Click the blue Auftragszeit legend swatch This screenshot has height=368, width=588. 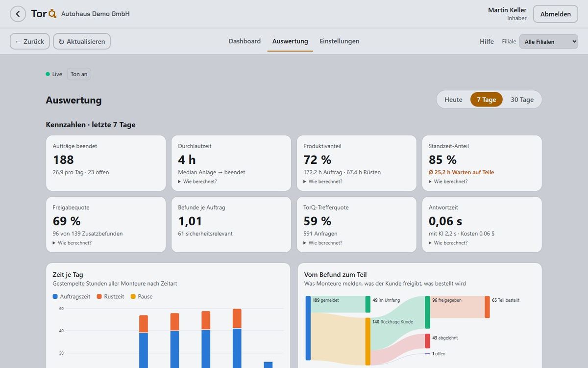pyautogui.click(x=55, y=296)
